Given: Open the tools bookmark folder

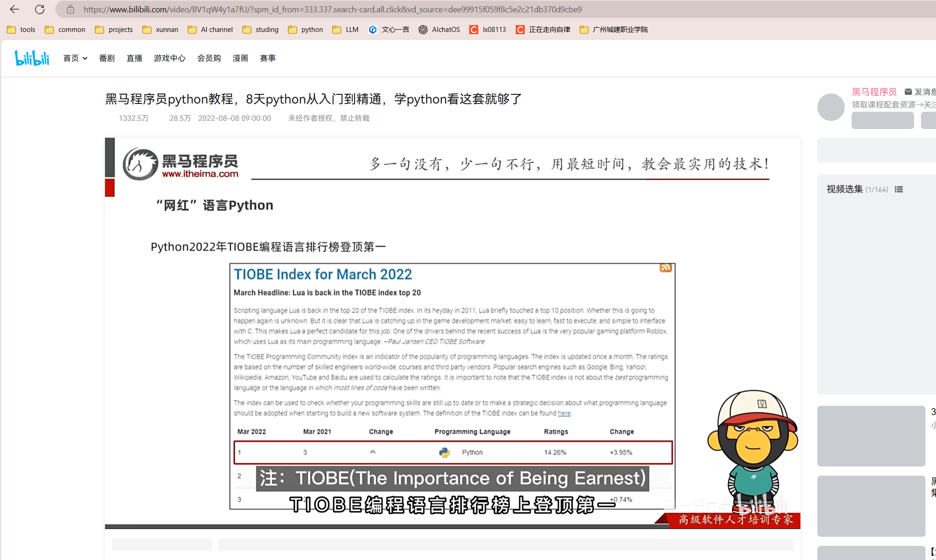Looking at the screenshot, I should click(x=21, y=30).
